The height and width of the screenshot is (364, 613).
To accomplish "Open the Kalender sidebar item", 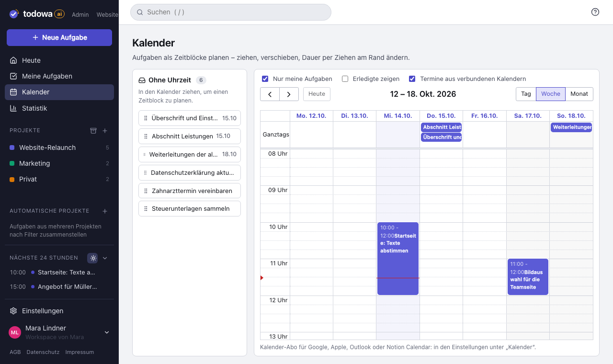I will tap(59, 92).
